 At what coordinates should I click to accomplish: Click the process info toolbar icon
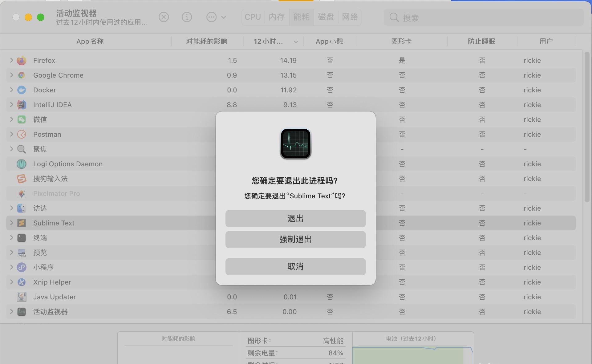[x=187, y=17]
